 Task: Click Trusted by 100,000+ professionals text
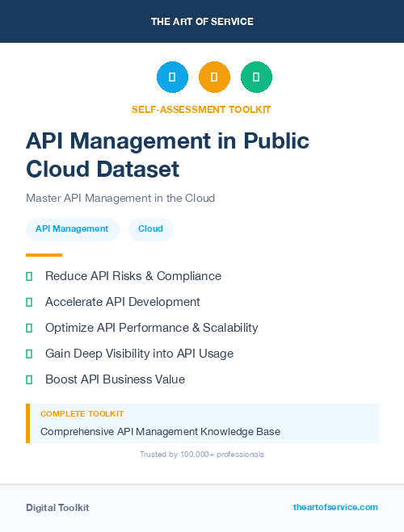coord(202,455)
